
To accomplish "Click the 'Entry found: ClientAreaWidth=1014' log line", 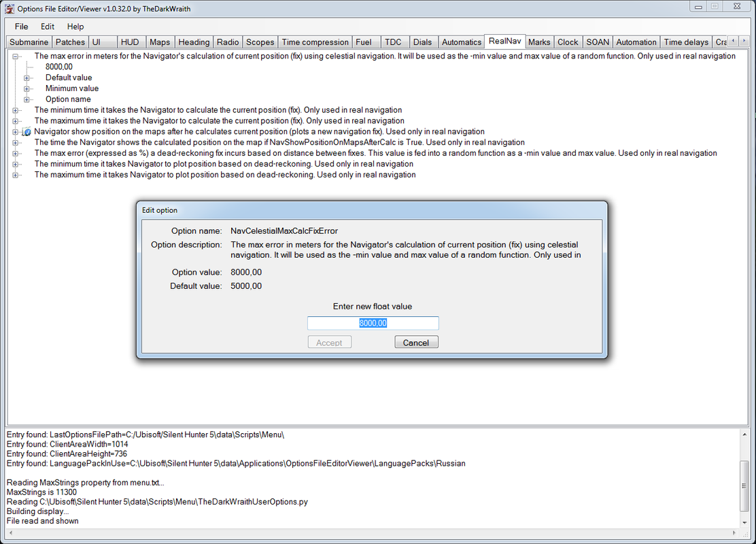I will pos(67,444).
